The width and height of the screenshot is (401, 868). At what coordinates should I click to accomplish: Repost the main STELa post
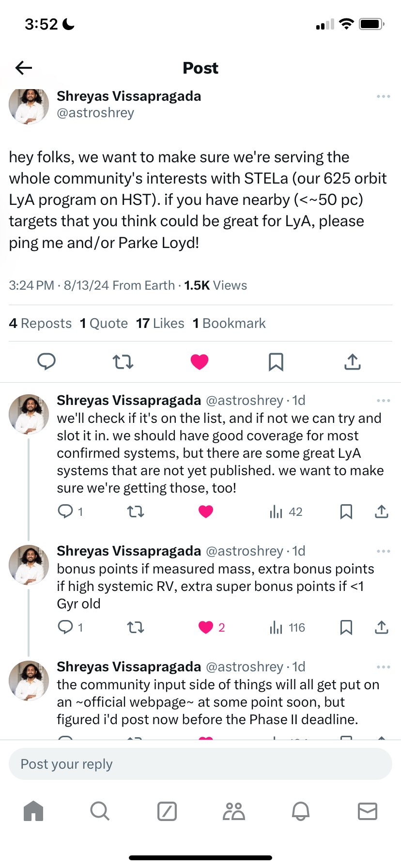[123, 362]
